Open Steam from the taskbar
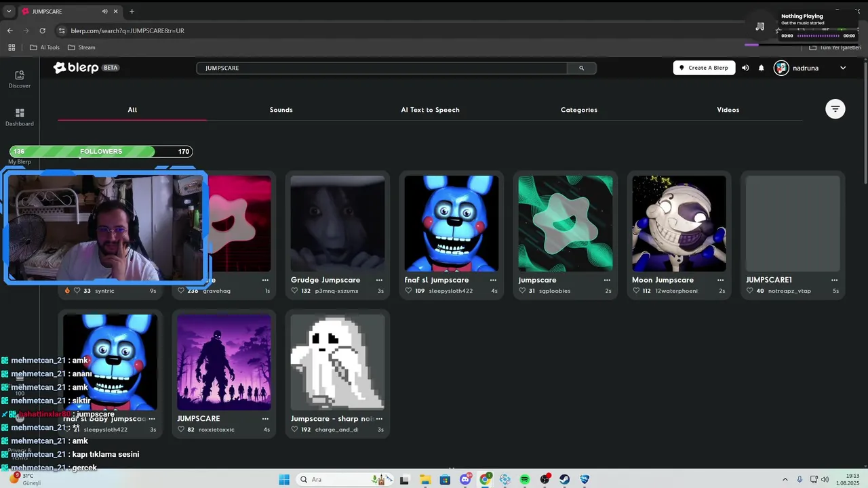This screenshot has height=488, width=868. [x=564, y=479]
